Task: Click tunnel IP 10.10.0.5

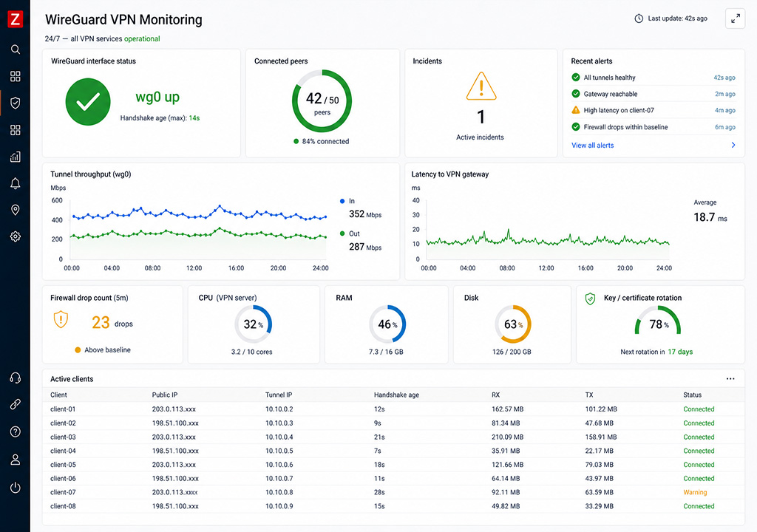Action: pyautogui.click(x=279, y=451)
